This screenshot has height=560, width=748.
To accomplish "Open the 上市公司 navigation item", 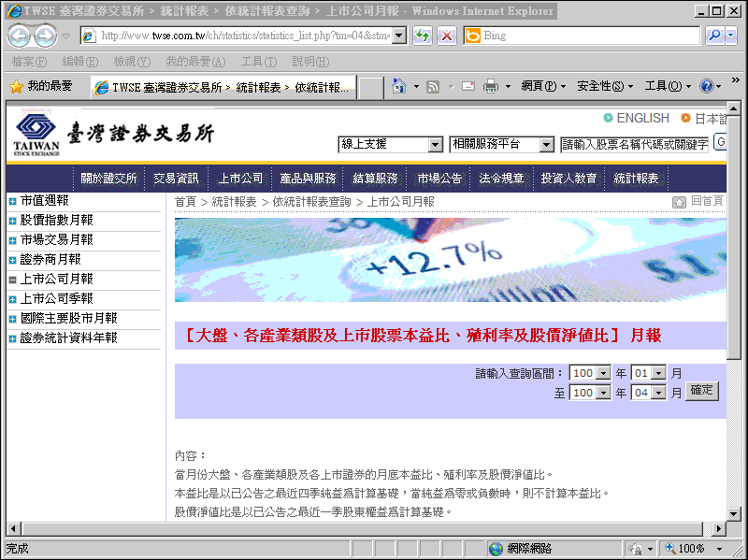I will pyautogui.click(x=240, y=179).
